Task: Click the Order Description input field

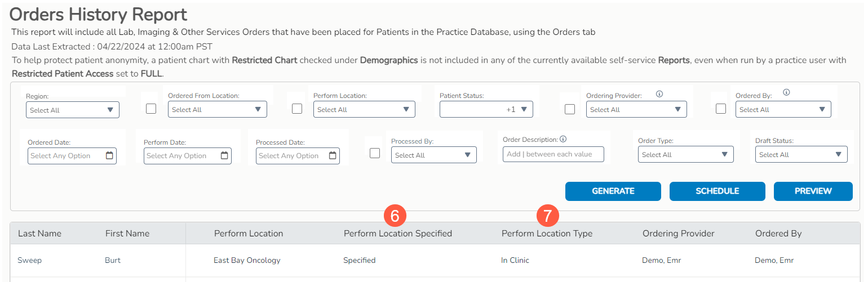Action: click(x=553, y=154)
